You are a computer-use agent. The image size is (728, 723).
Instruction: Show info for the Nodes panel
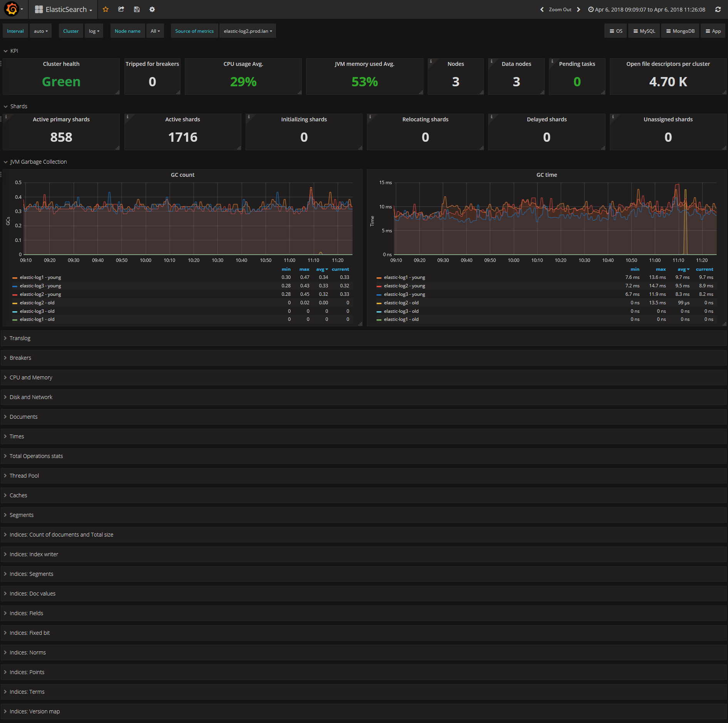[x=431, y=61]
